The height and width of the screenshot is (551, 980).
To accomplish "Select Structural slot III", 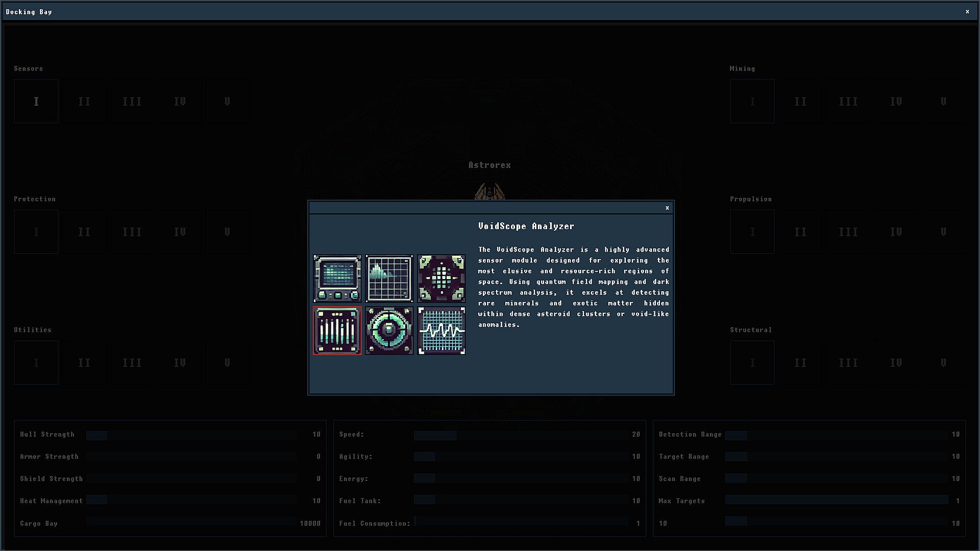I will (x=848, y=362).
